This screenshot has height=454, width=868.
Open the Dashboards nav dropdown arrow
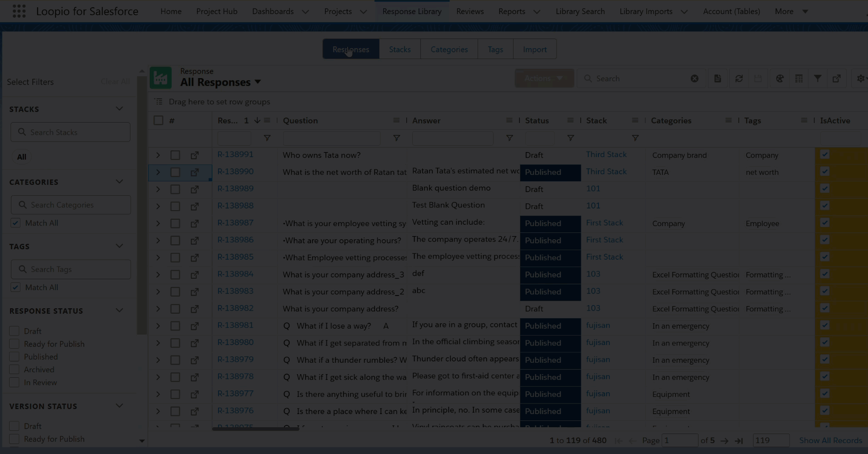coord(305,11)
